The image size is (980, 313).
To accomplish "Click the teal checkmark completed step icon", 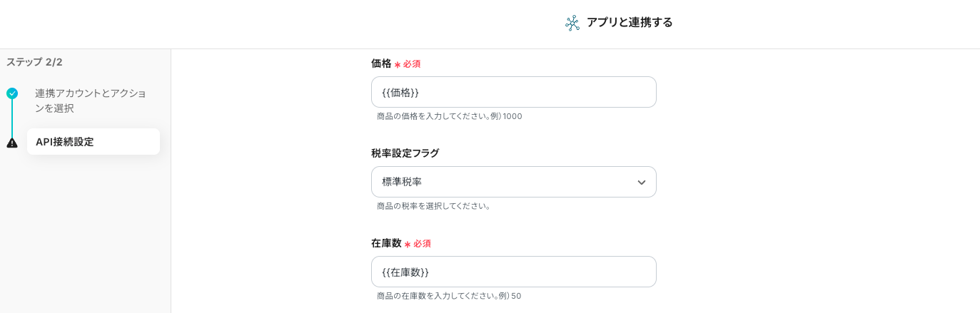I will [12, 93].
